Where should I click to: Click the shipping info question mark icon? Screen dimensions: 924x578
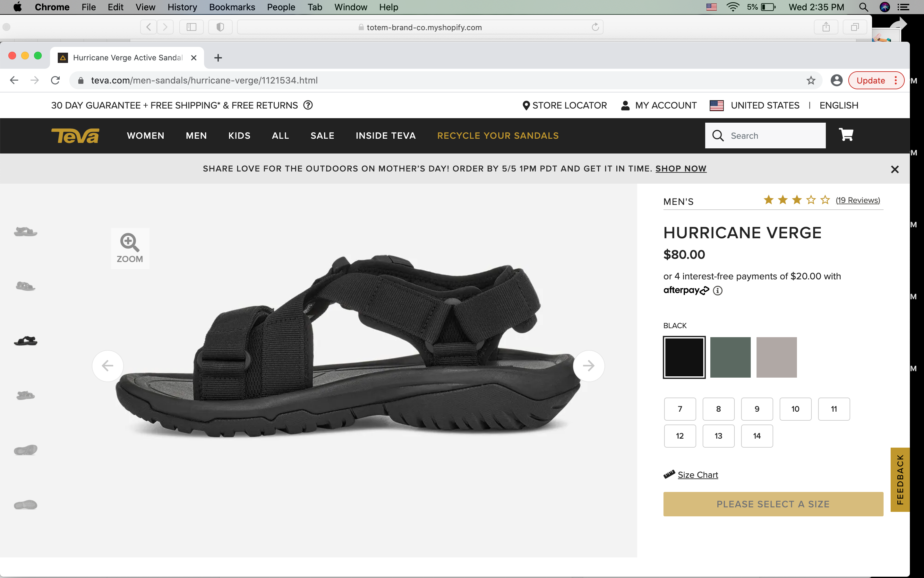coord(308,105)
